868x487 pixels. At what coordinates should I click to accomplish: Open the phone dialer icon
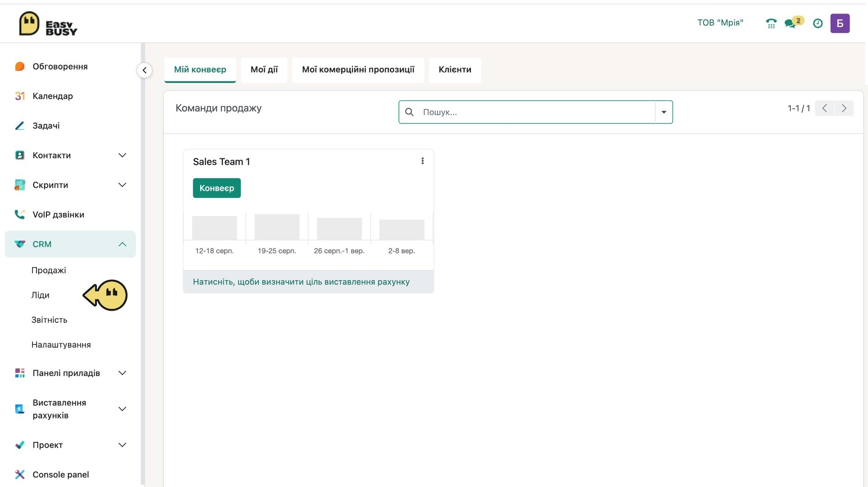771,23
